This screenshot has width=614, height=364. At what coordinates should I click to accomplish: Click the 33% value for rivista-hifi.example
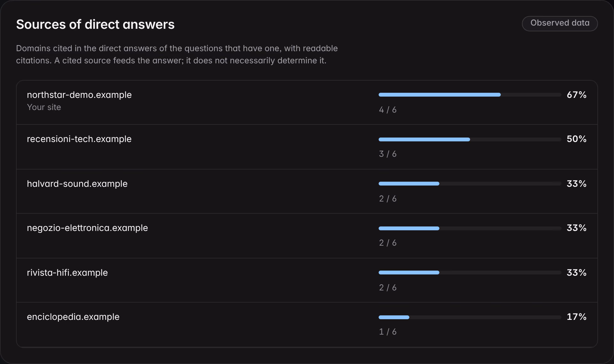point(577,273)
